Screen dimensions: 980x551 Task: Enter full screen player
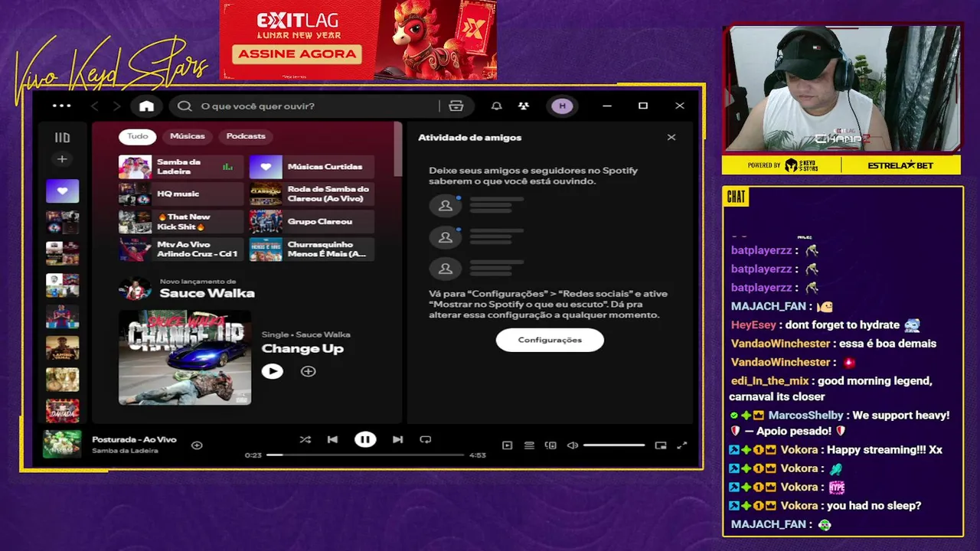(x=682, y=445)
